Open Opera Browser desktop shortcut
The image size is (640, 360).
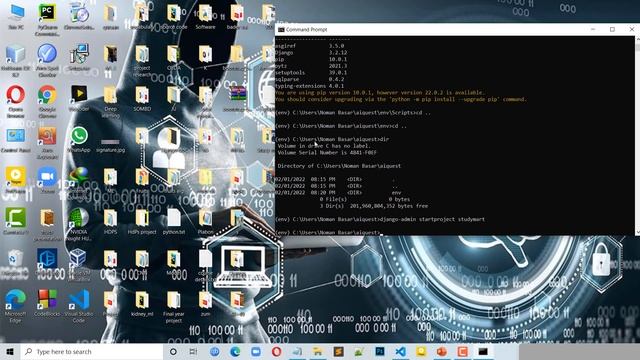(16, 101)
